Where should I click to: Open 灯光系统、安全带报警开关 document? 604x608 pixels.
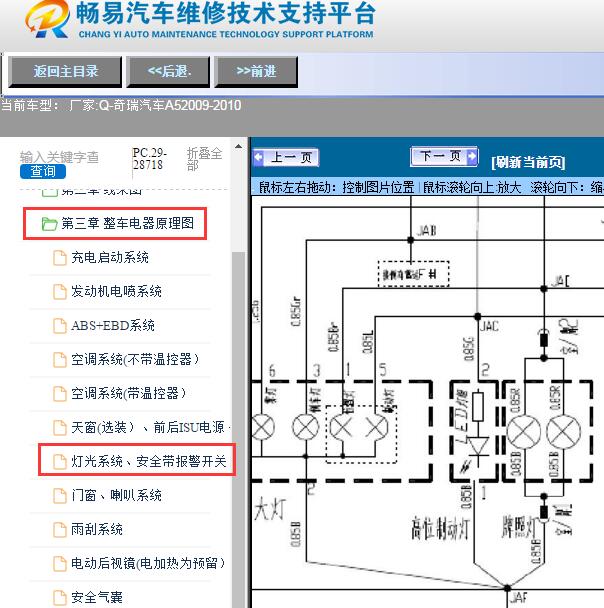[x=148, y=461]
